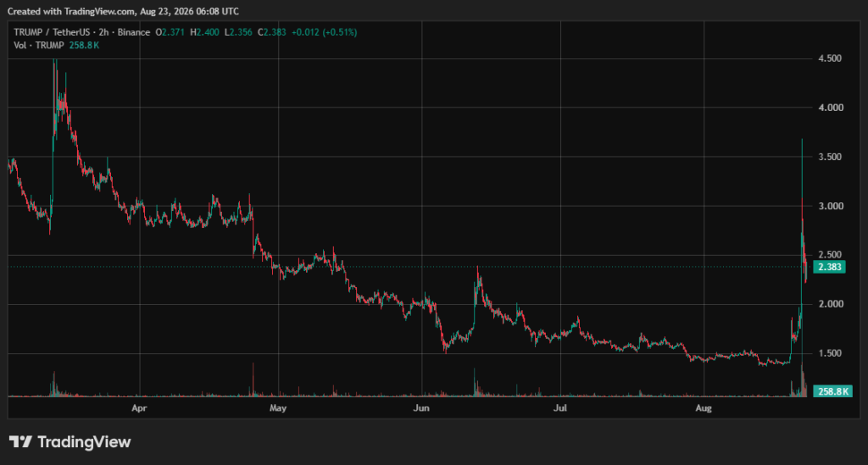Screen dimensions: 868x465
Task: Click the 1.500 price axis label
Action: point(830,353)
